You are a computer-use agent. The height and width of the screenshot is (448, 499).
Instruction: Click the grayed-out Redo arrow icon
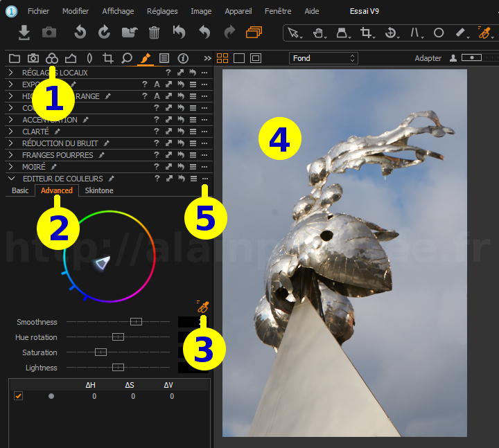pos(229,33)
